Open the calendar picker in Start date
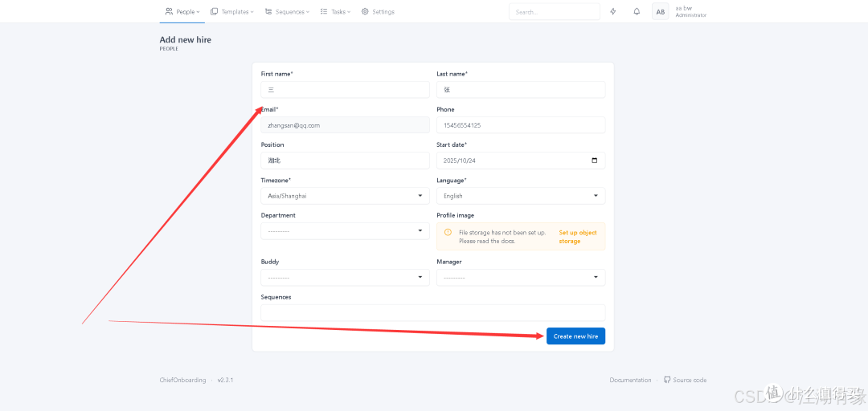The height and width of the screenshot is (411, 868). pos(595,161)
